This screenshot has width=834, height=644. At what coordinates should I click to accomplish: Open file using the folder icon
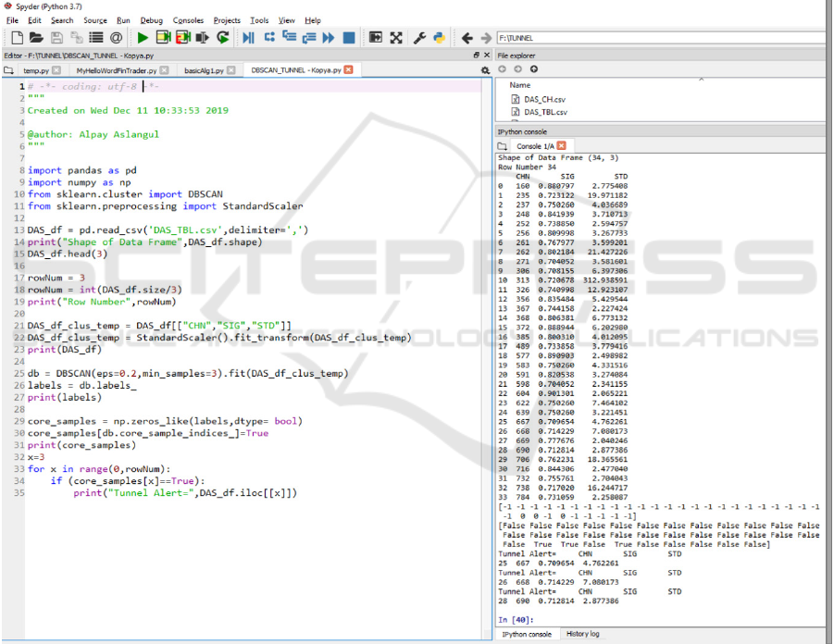click(x=36, y=38)
